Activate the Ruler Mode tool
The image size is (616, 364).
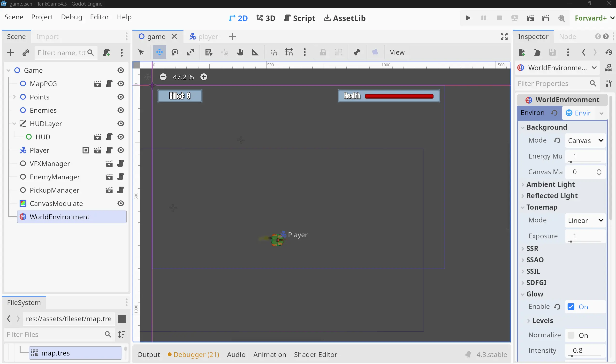255,52
